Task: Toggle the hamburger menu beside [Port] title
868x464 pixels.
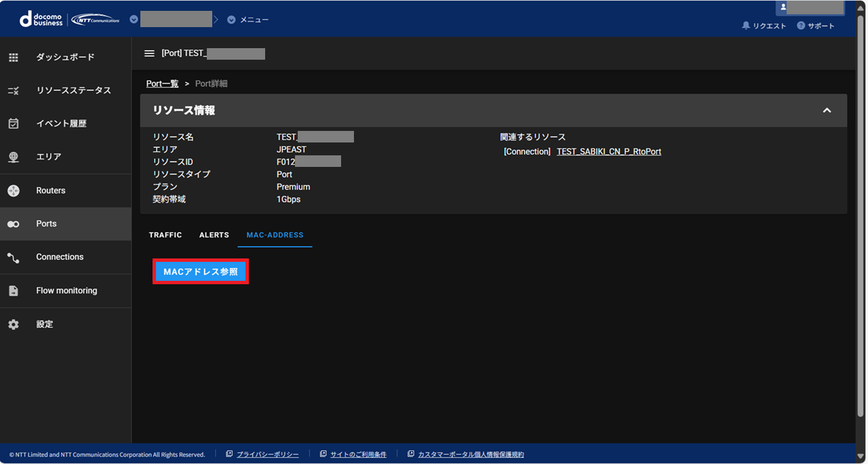Action: [x=149, y=54]
